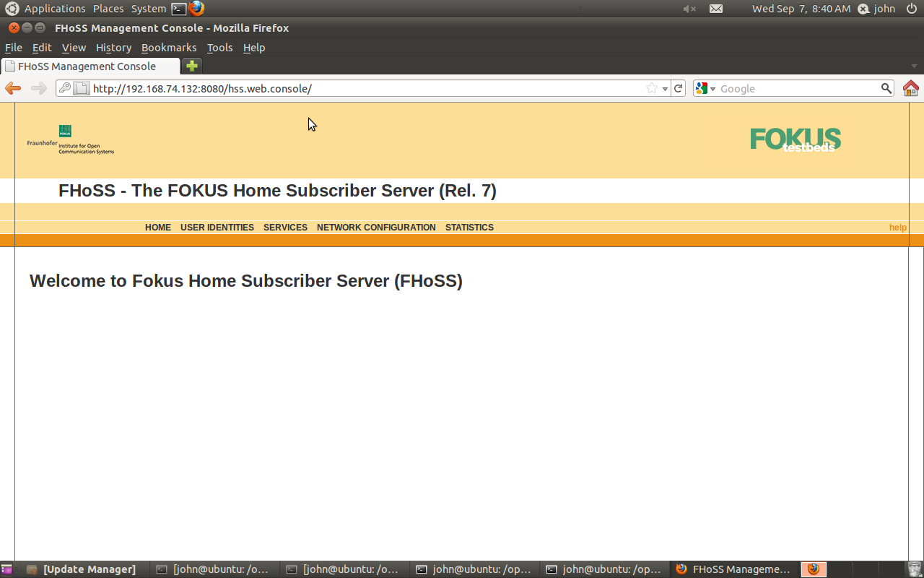
Task: Open the Bookmarks menu
Action: [x=169, y=48]
